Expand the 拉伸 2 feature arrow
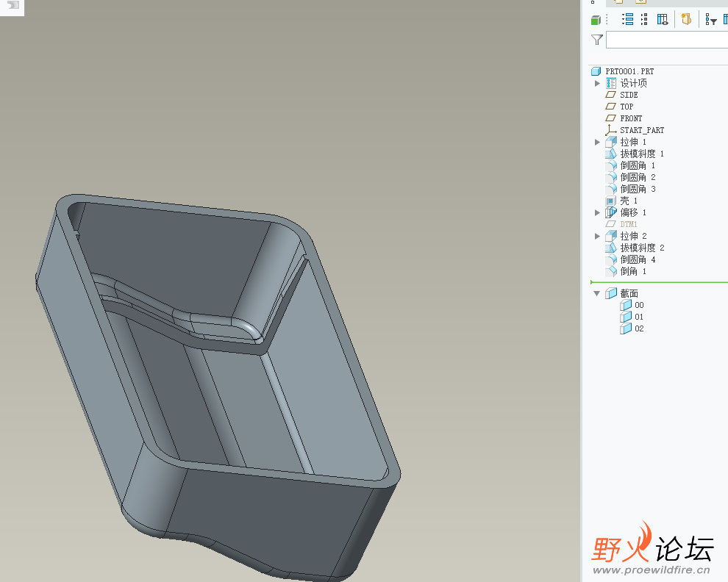 598,236
